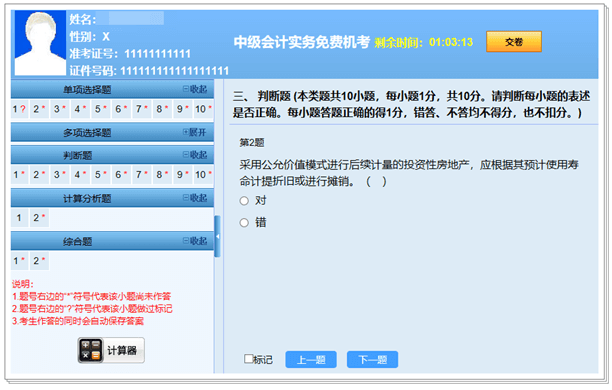Open question 3 in 单项选择题
The width and height of the screenshot is (612, 390).
(x=60, y=109)
